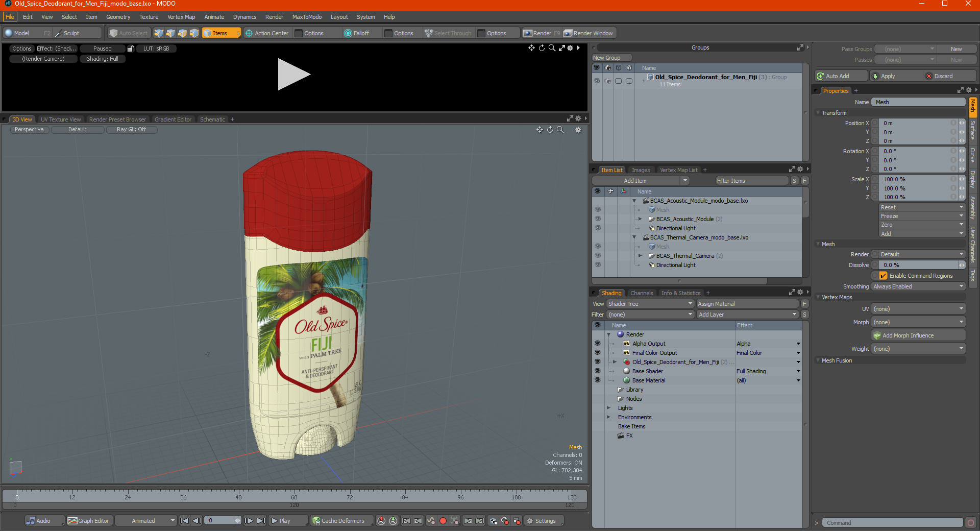Click Apply in pass groups
Viewport: 980px width, 531px height.
(x=896, y=76)
